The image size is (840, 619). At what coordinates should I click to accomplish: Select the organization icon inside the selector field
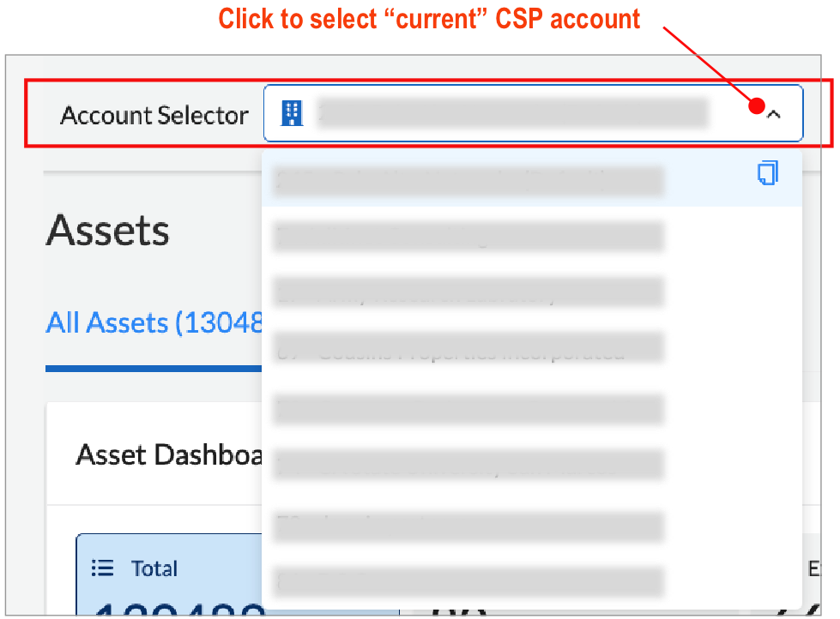pyautogui.click(x=291, y=112)
